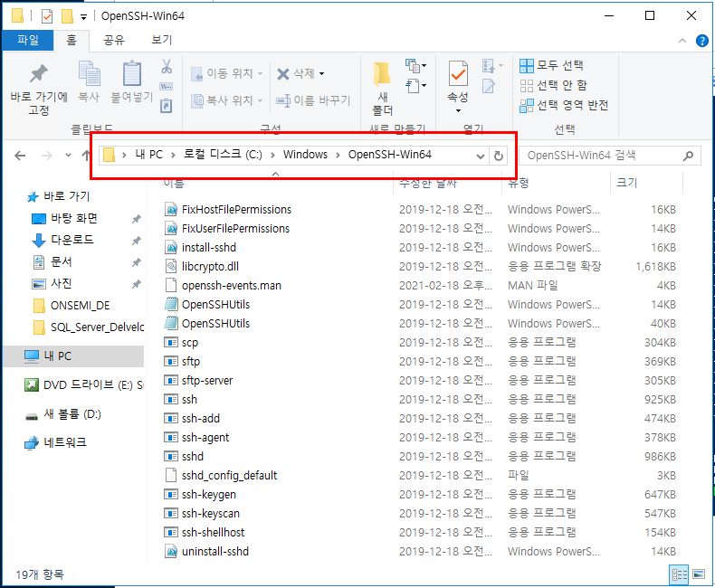715x588 pixels.
Task: Create a new folder with 새 폴더
Action: tap(382, 89)
